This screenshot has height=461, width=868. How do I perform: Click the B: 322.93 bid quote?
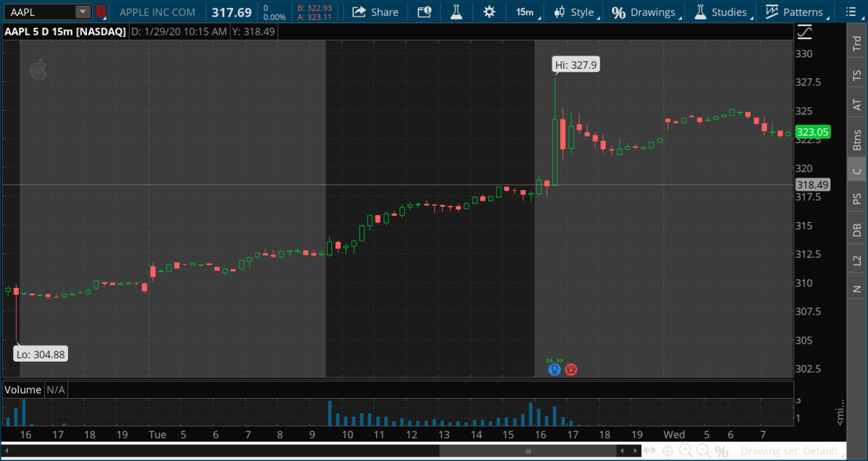coord(315,7)
